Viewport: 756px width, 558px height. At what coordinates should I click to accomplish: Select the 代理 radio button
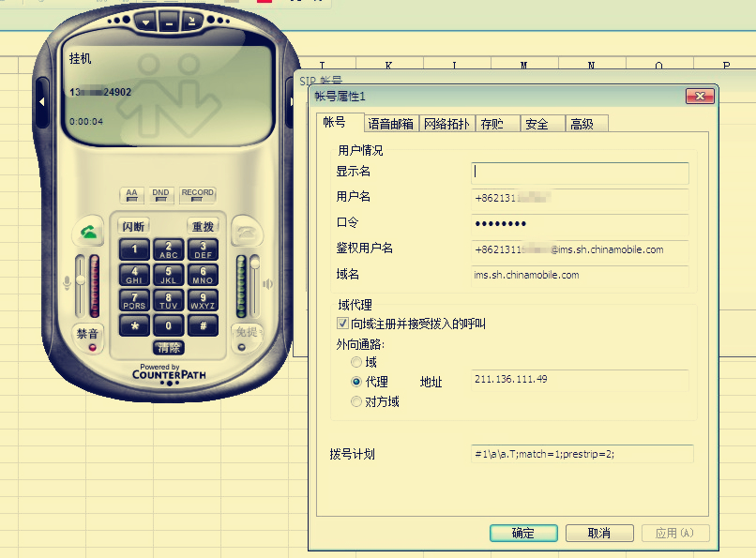point(356,382)
